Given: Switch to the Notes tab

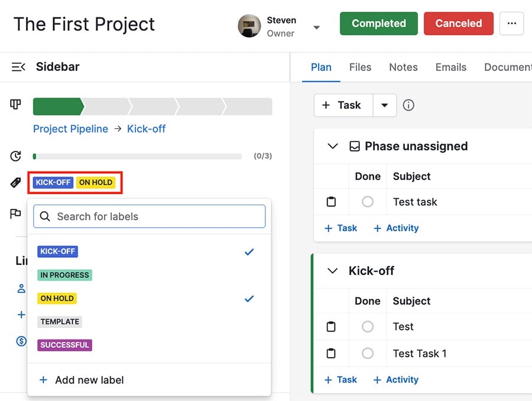Looking at the screenshot, I should (403, 67).
